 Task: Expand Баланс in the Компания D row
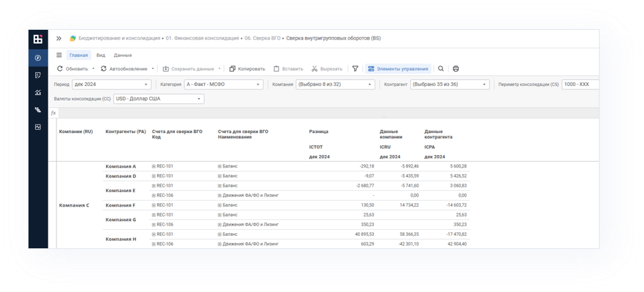220,176
